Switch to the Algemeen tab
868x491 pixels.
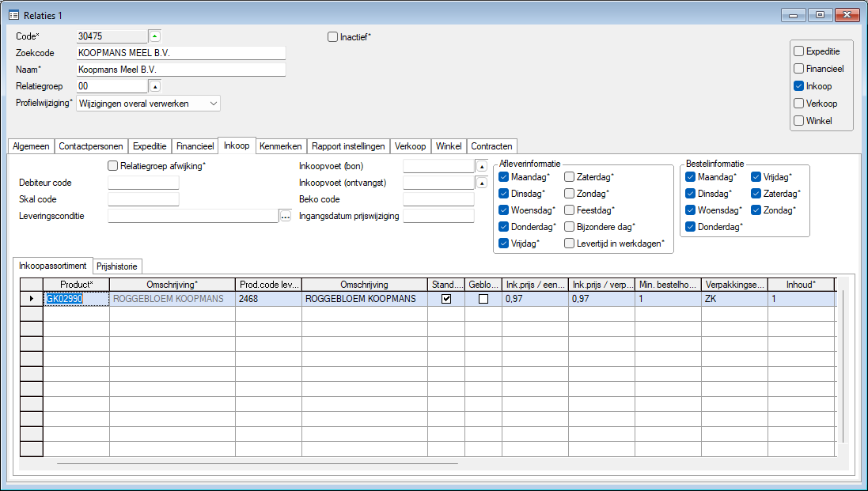tap(31, 146)
